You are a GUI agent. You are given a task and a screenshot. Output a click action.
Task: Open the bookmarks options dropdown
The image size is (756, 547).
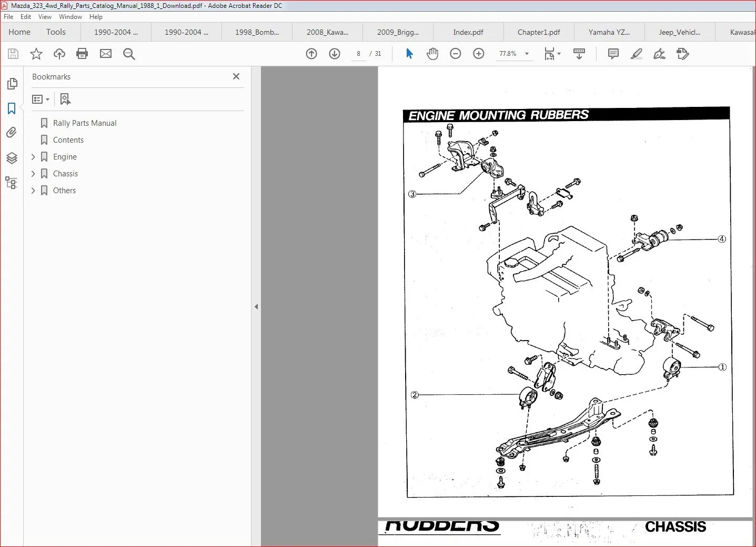click(x=41, y=99)
